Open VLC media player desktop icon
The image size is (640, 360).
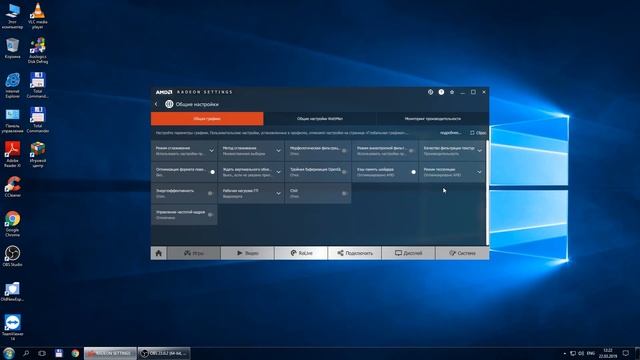click(38, 16)
